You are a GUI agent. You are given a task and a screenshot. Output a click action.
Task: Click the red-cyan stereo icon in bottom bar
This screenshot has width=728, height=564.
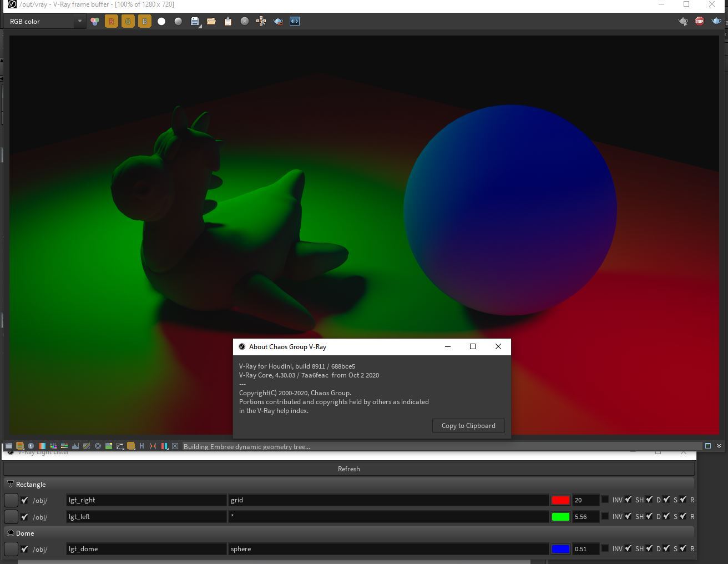(164, 446)
